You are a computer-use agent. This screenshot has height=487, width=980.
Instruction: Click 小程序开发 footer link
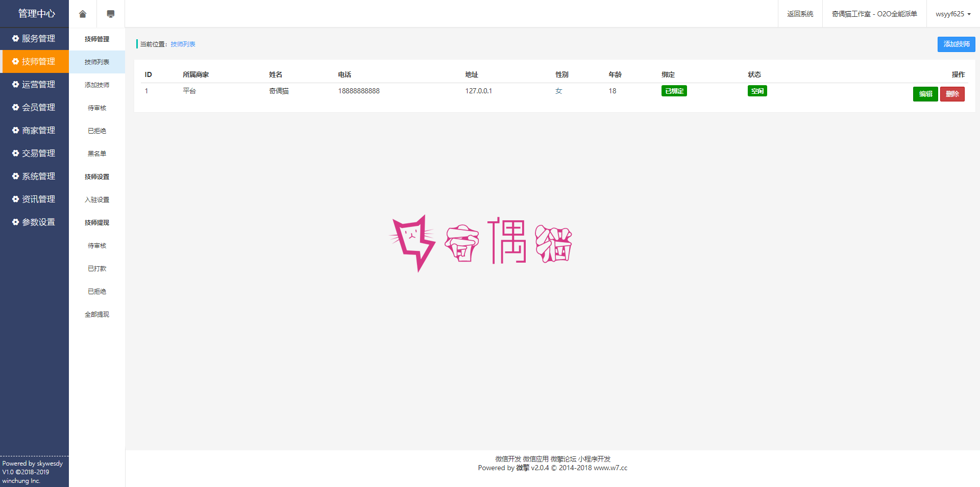pyautogui.click(x=594, y=459)
